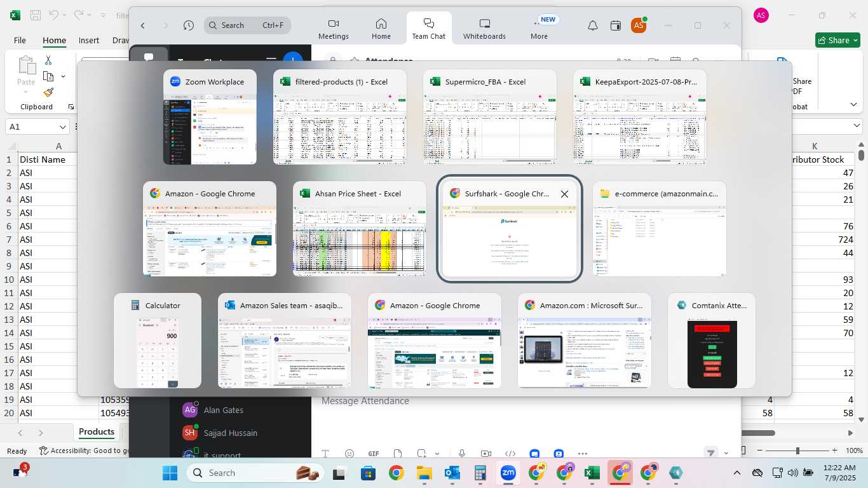
Task: Click the Zoom Search box
Action: click(x=248, y=25)
